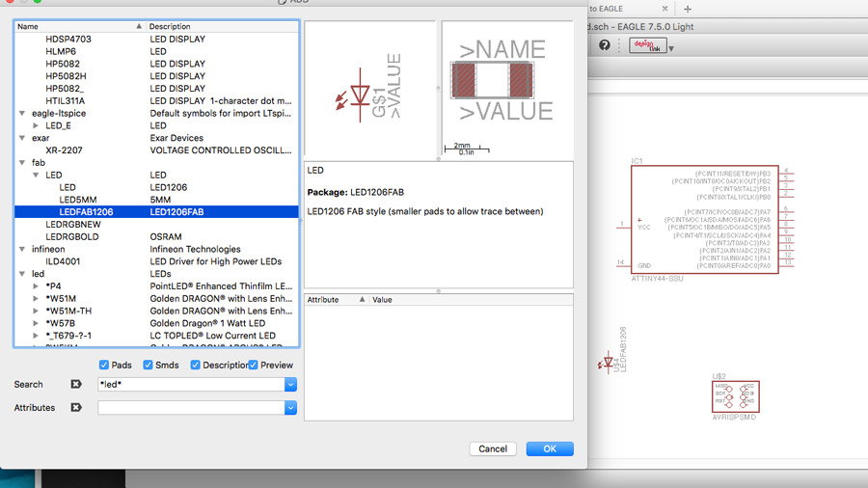868x488 pixels.
Task: Collapse the eagle-ltspice library
Action: click(22, 114)
